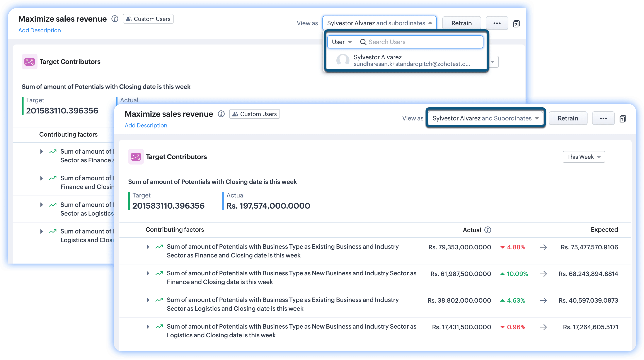Viewport: 644px width, 360px height.
Task: Click the foreground Custom Users badge
Action: pyautogui.click(x=254, y=114)
